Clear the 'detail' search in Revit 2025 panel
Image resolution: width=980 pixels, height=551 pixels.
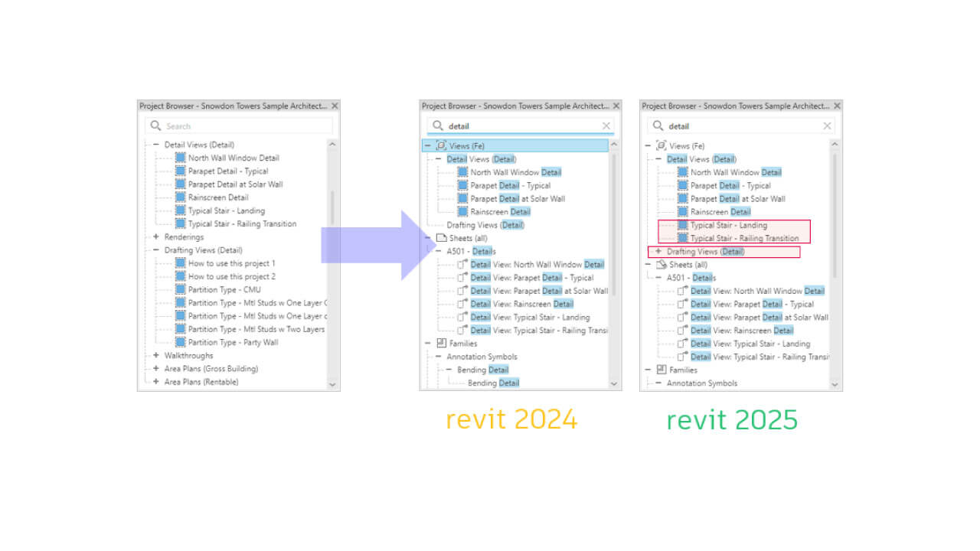click(827, 126)
